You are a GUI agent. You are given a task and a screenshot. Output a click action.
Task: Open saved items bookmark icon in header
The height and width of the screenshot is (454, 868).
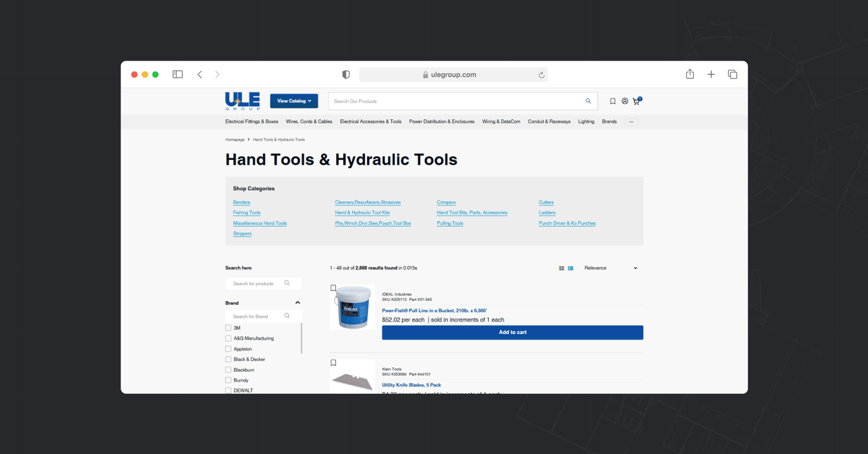point(612,101)
